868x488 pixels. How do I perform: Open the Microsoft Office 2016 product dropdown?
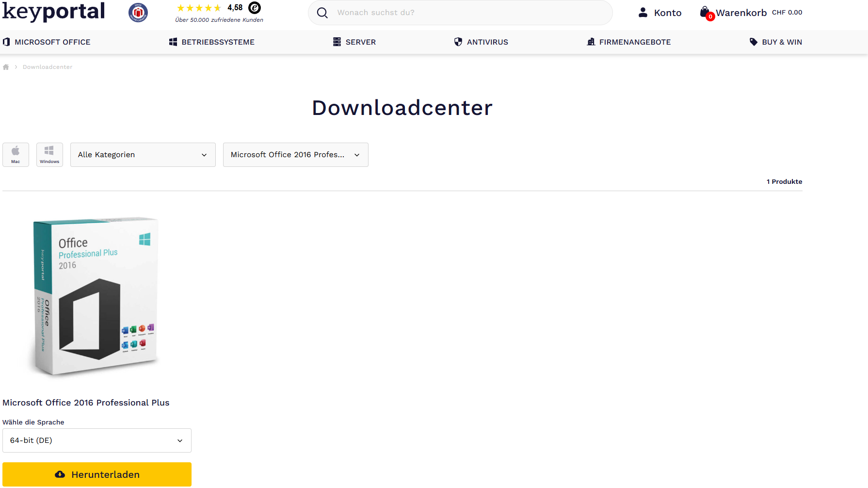[295, 155]
